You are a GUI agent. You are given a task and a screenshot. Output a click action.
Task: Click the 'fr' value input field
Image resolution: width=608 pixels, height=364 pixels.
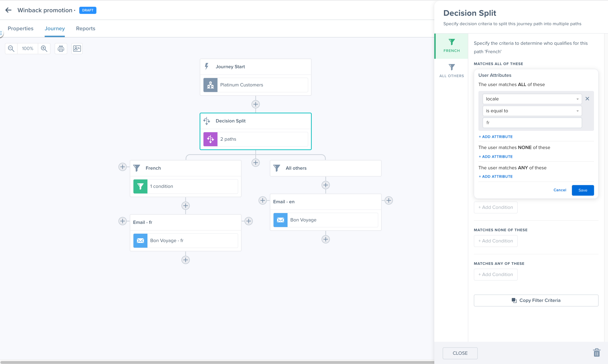click(532, 123)
